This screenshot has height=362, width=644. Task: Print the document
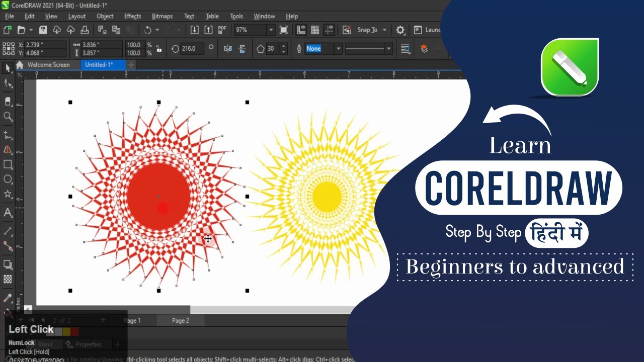point(85,30)
